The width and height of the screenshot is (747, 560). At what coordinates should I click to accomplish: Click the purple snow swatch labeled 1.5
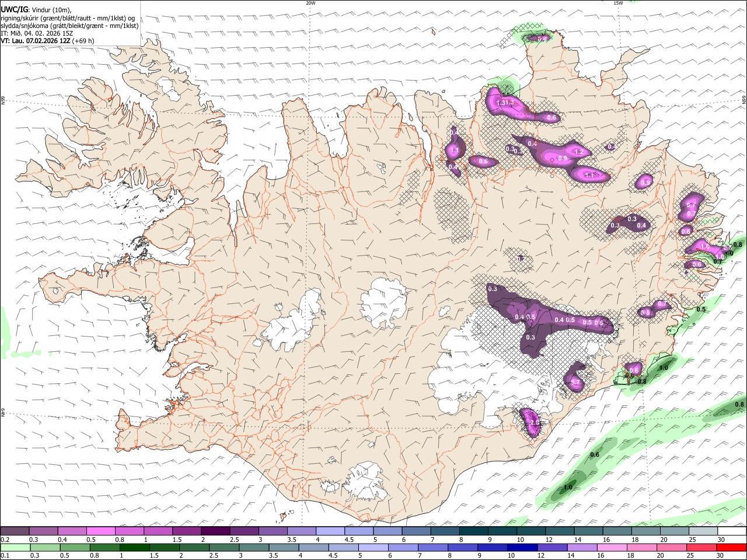pyautogui.click(x=187, y=531)
